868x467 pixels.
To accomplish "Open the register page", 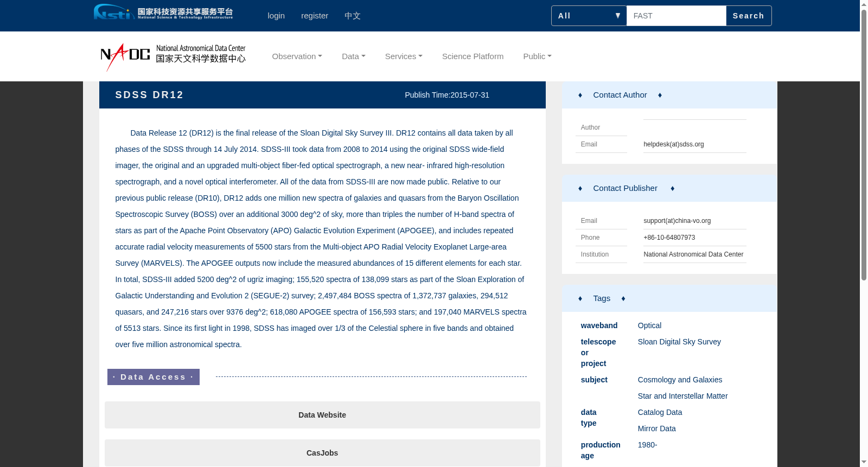I will point(315,16).
